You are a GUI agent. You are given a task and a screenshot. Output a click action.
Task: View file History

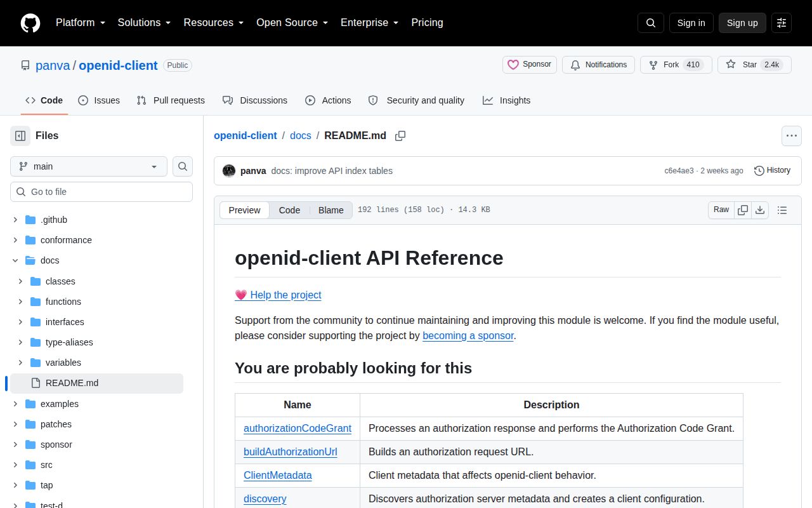pyautogui.click(x=772, y=170)
